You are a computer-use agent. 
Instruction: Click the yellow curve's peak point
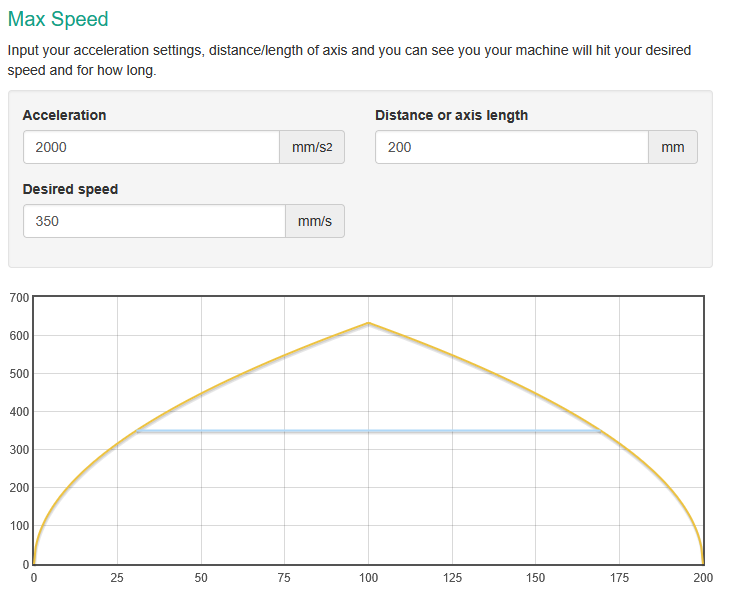click(369, 323)
